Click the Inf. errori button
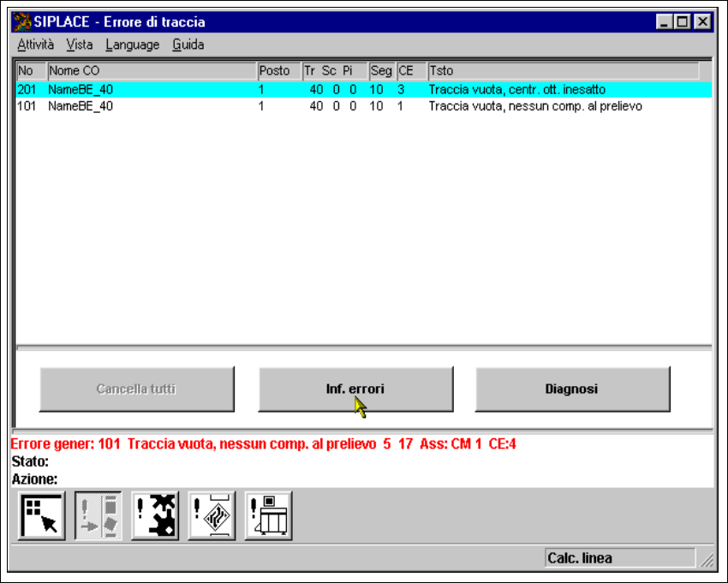This screenshot has height=583, width=728. pyautogui.click(x=355, y=389)
